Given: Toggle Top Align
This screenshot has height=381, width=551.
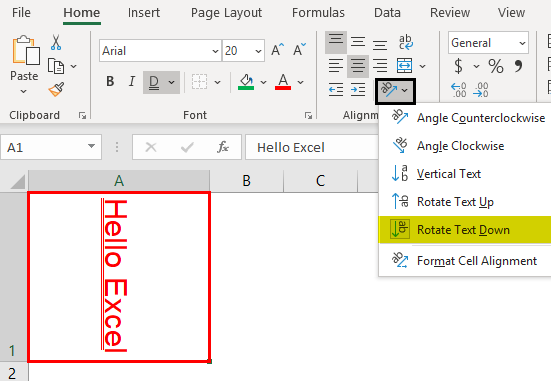Looking at the screenshot, I should coord(336,42).
